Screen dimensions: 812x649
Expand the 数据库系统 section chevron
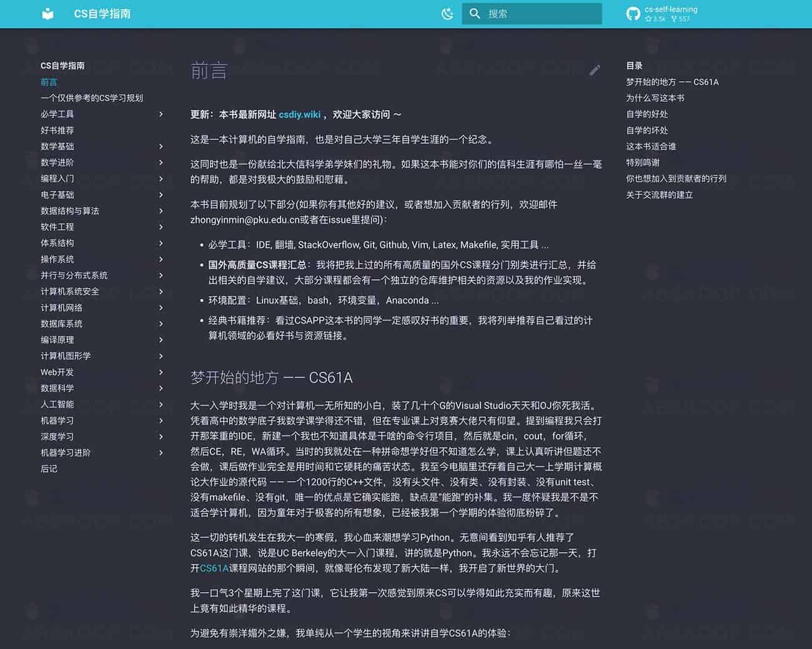click(x=161, y=324)
